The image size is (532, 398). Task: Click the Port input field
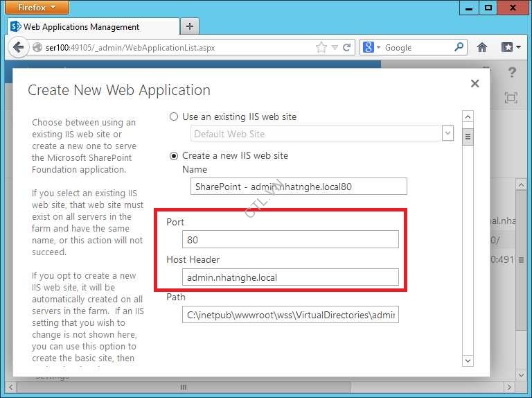point(290,239)
